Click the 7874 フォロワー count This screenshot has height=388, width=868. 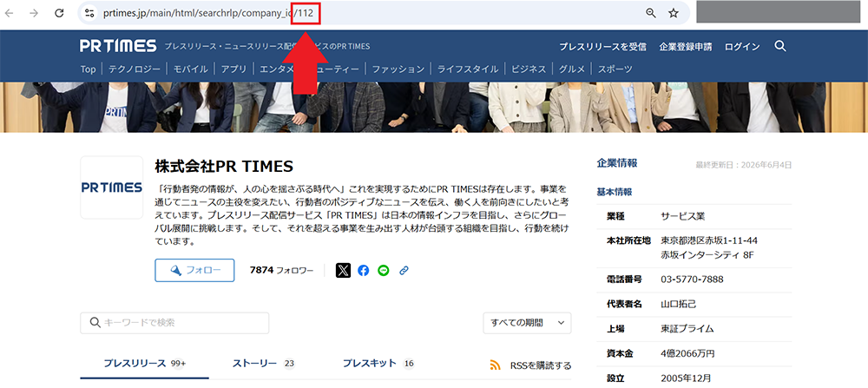pos(281,270)
